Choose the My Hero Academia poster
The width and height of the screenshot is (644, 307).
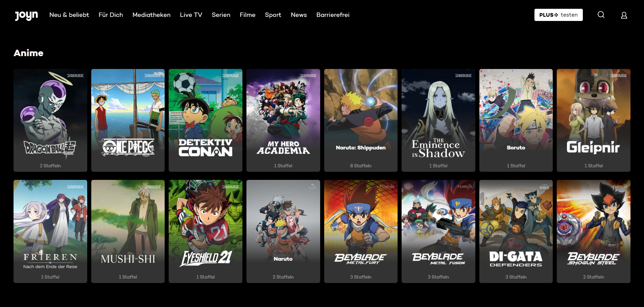[283, 120]
